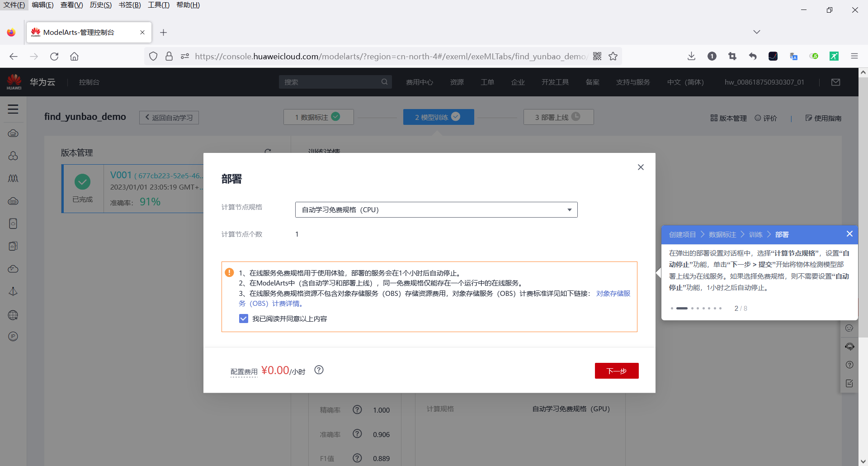Click the question icon next to 配置费用
This screenshot has height=466, width=868.
tap(319, 370)
